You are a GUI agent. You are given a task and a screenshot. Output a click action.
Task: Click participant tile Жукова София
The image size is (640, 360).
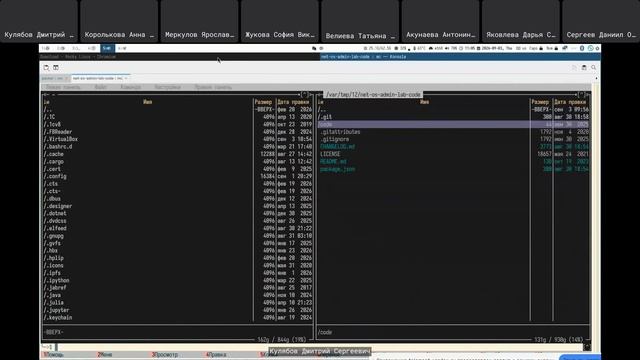(x=280, y=21)
